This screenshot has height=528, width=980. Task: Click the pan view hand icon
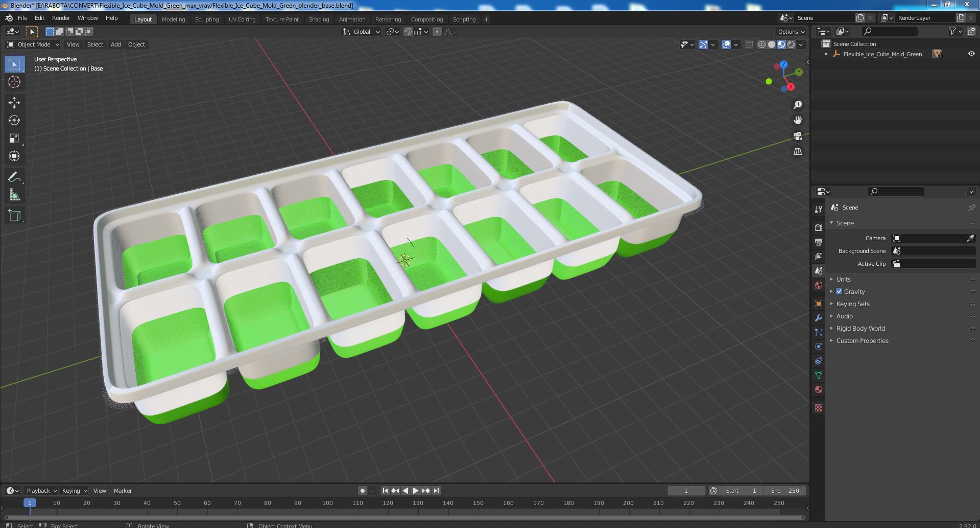pos(798,120)
